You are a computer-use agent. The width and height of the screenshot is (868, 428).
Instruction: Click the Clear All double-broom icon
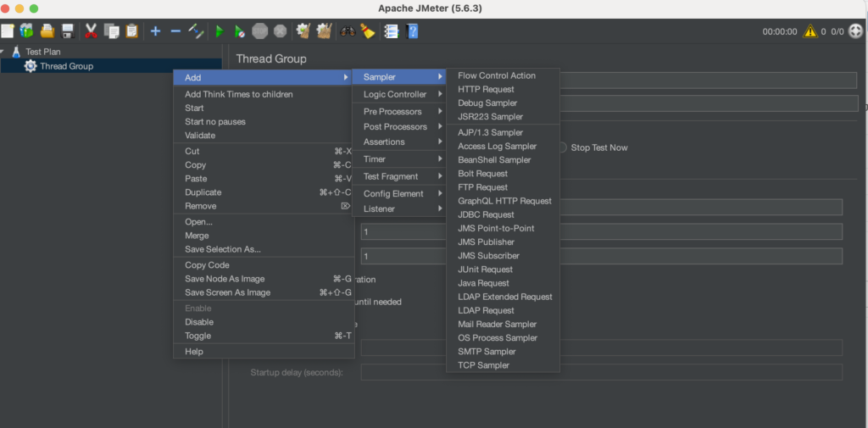pos(324,31)
